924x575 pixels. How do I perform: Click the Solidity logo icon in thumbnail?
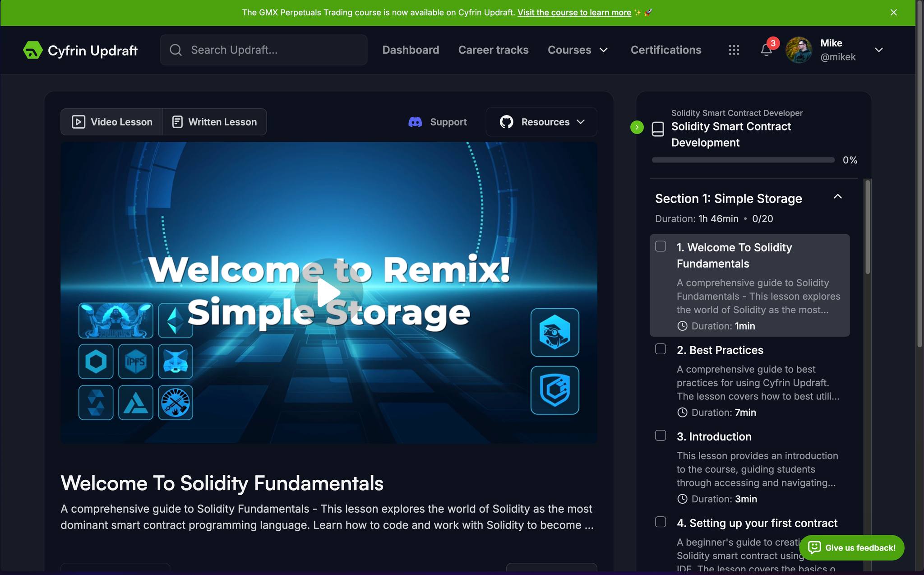click(96, 403)
